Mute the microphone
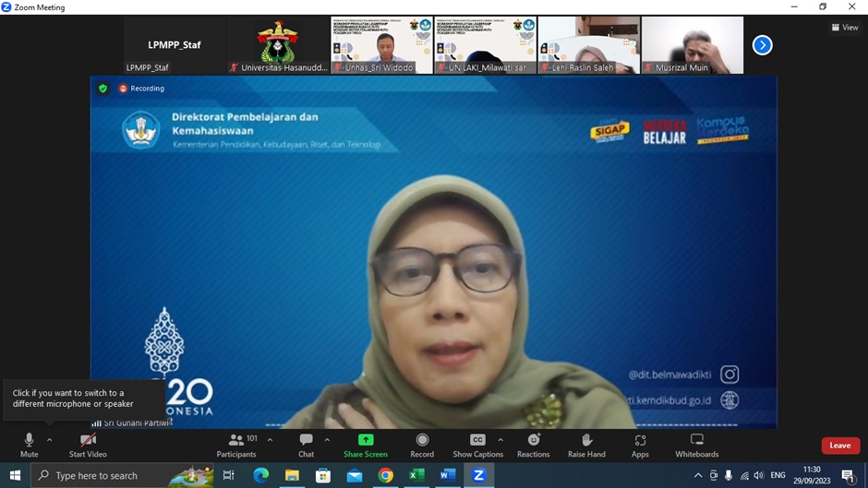 (x=30, y=444)
